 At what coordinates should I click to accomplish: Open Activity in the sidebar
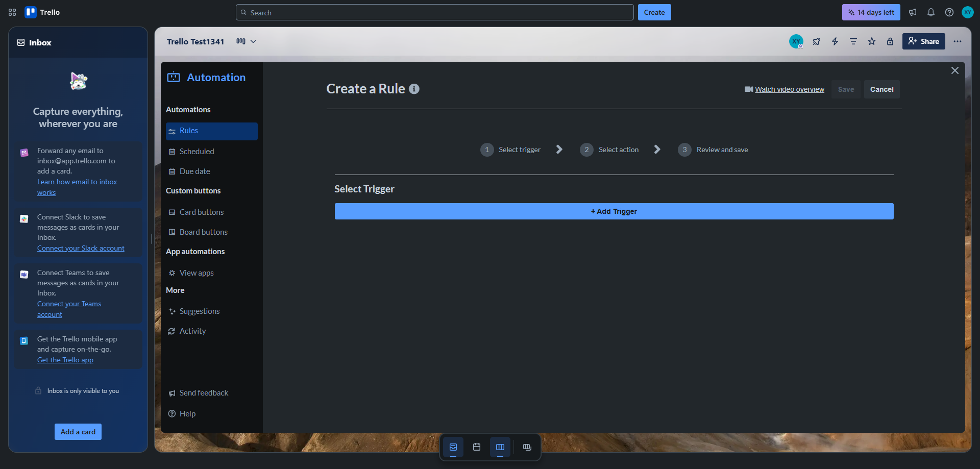pyautogui.click(x=211, y=331)
